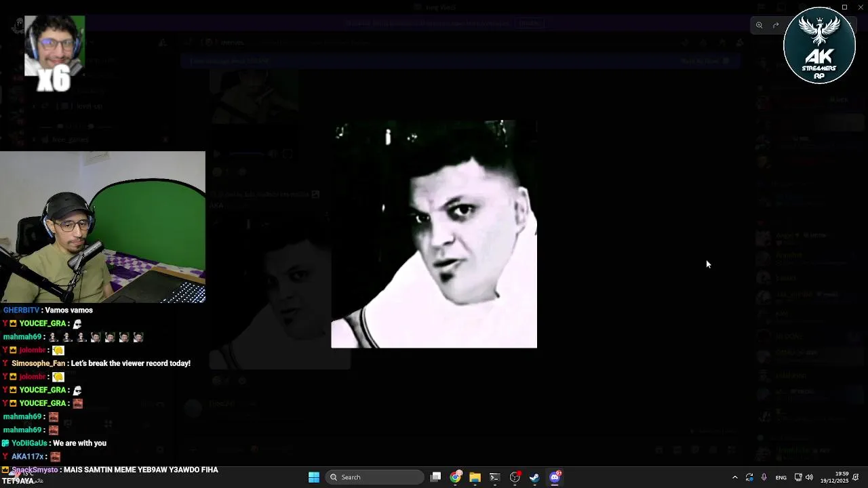Switch to Discord in the taskbar

click(x=555, y=477)
